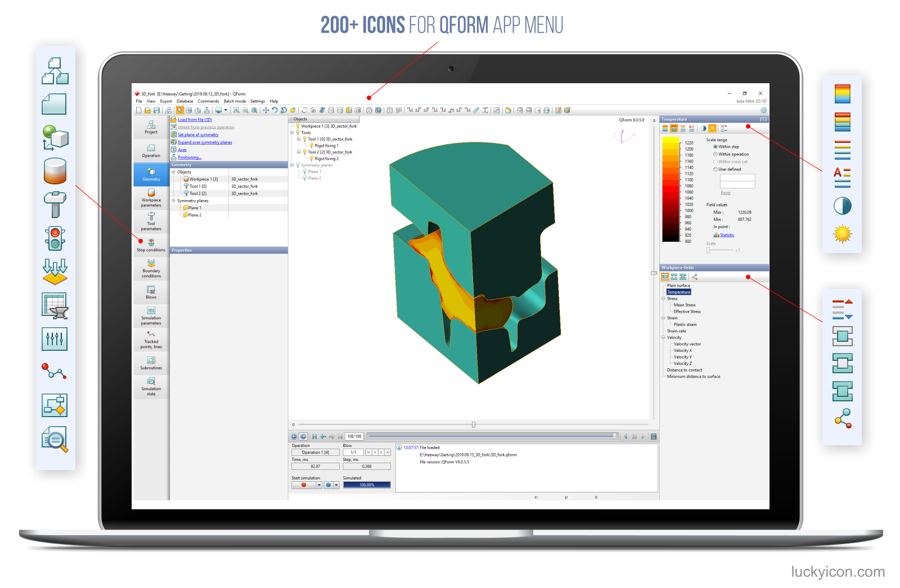900x588 pixels.
Task: Click the Load from file (3D) link
Action: (195, 120)
